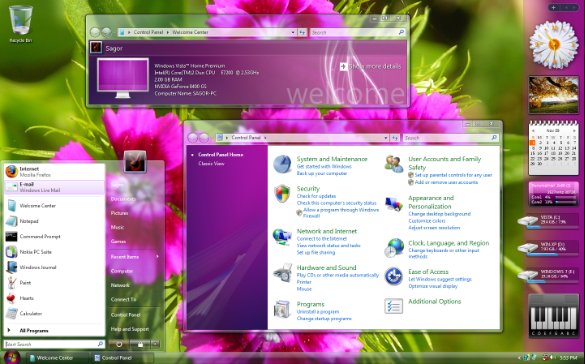Switch to Classic View in Control Panel
The height and width of the screenshot is (364, 585).
[211, 163]
